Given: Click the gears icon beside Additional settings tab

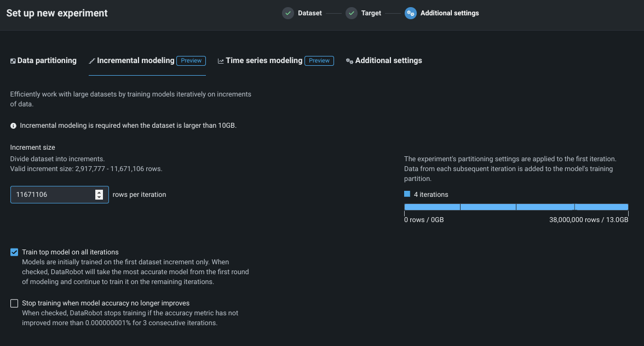Looking at the screenshot, I should click(x=349, y=61).
